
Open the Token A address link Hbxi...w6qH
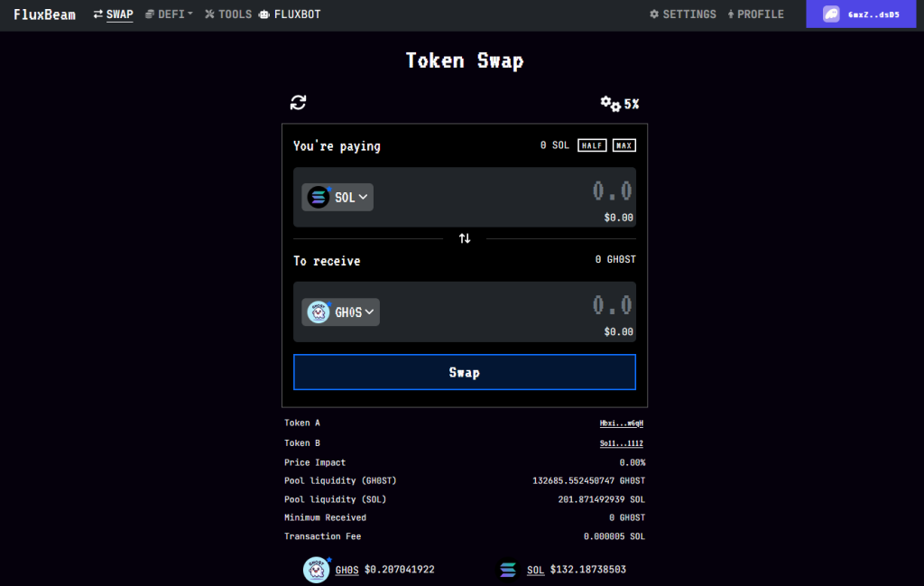tap(622, 423)
